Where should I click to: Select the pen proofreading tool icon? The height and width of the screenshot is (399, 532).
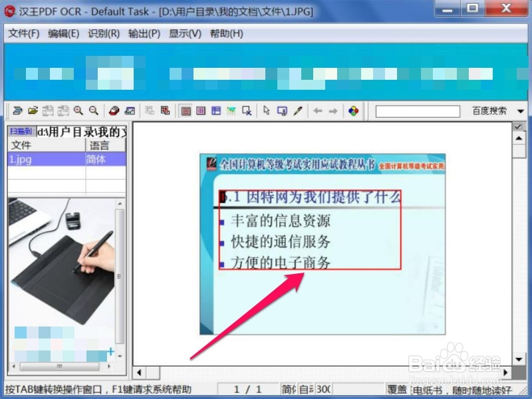click(x=299, y=110)
